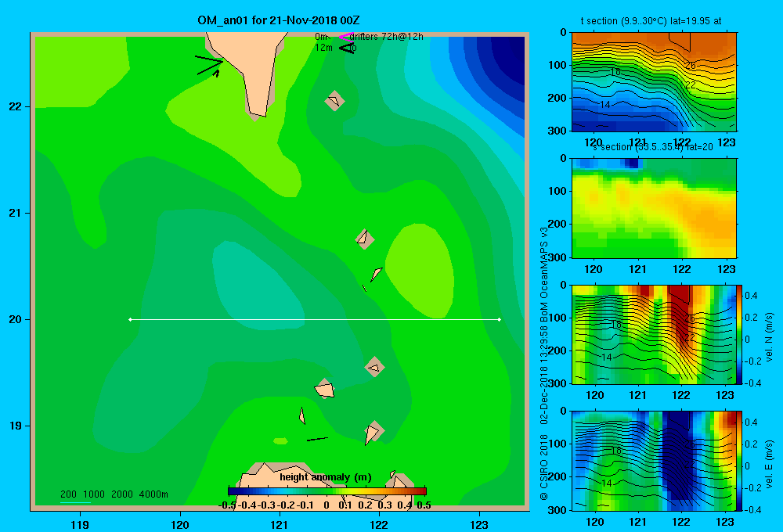This screenshot has width=783, height=532.
Task: Select the black drifter track west of Taiwan
Action: click(209, 66)
